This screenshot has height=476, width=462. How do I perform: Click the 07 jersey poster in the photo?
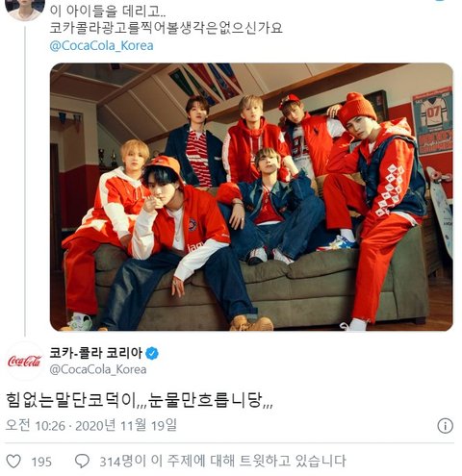point(432,121)
